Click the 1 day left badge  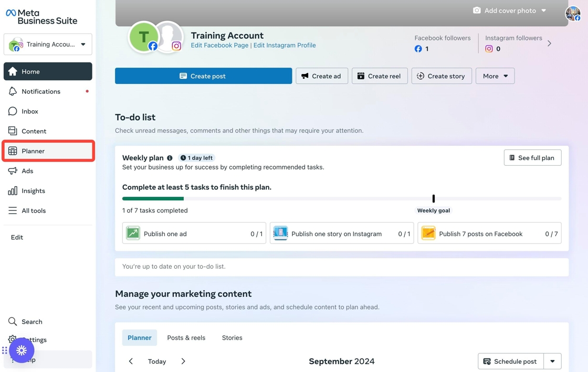[196, 158]
